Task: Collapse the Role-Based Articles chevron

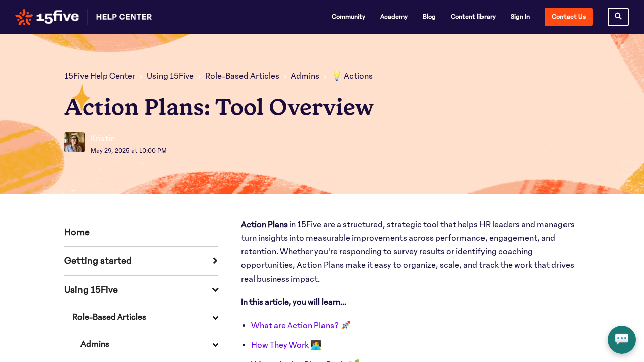Action: [x=215, y=318]
